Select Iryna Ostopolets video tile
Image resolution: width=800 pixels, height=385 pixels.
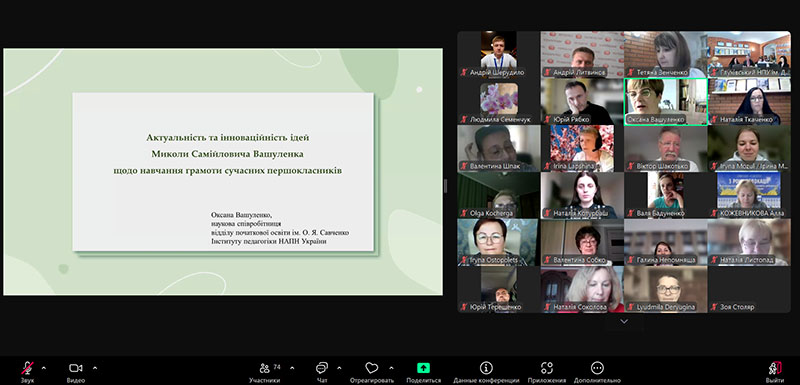(499, 242)
